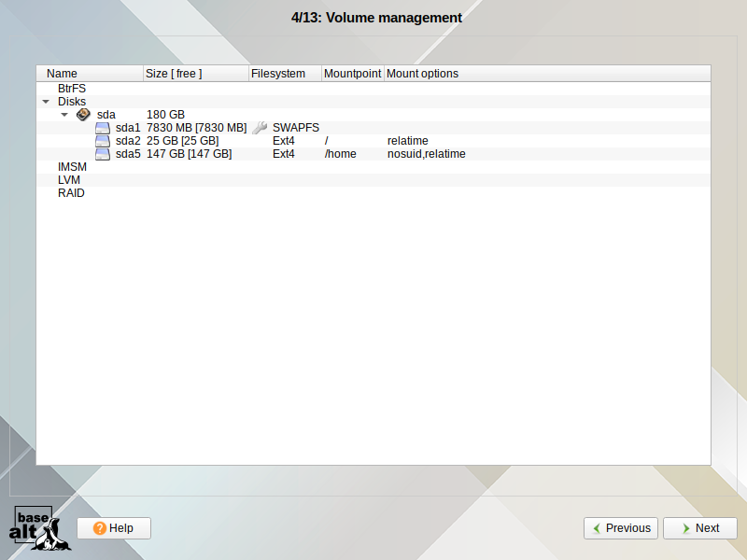Click the Mount options column header
The width and height of the screenshot is (747, 560).
547,74
